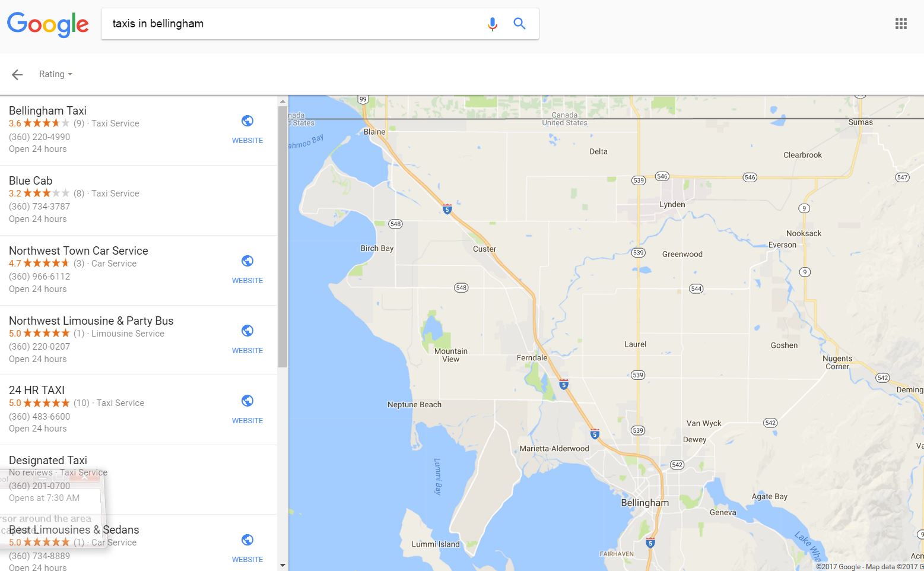
Task: Open the Designated Taxi listing
Action: click(138, 480)
